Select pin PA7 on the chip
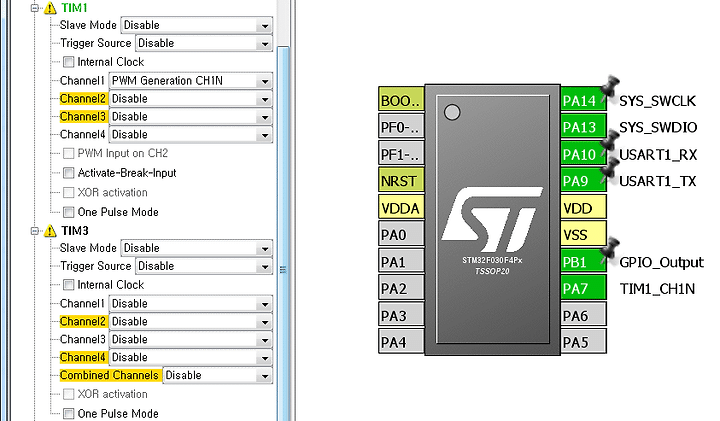The width and height of the screenshot is (720, 421). pyautogui.click(x=583, y=288)
